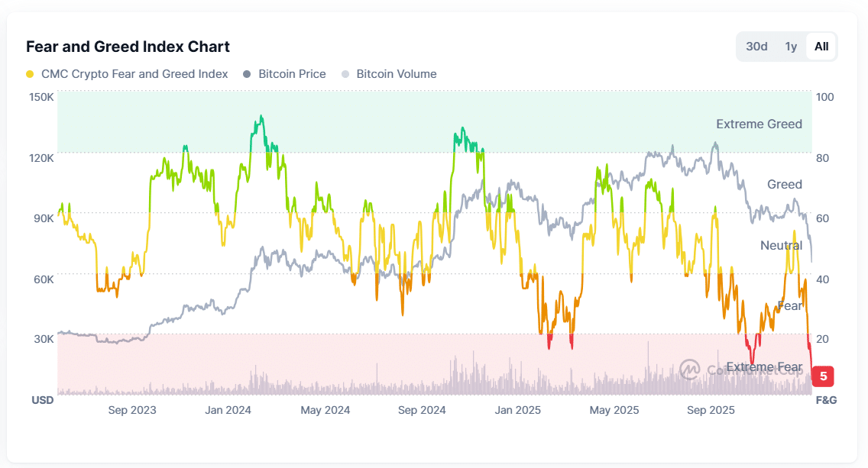868x468 pixels.
Task: Toggle Bitcoin Price legend series
Action: click(x=284, y=74)
